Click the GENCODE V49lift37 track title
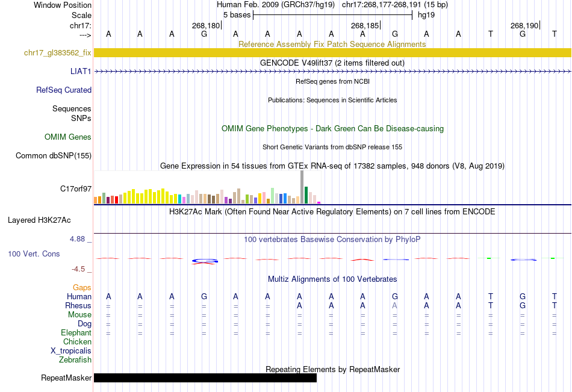 tap(332, 63)
